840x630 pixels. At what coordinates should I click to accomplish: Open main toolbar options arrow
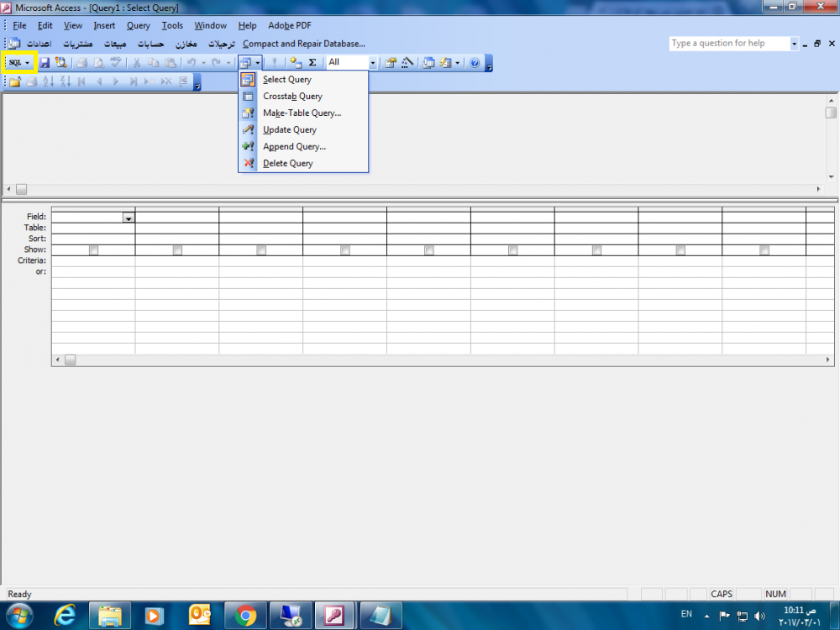point(489,63)
